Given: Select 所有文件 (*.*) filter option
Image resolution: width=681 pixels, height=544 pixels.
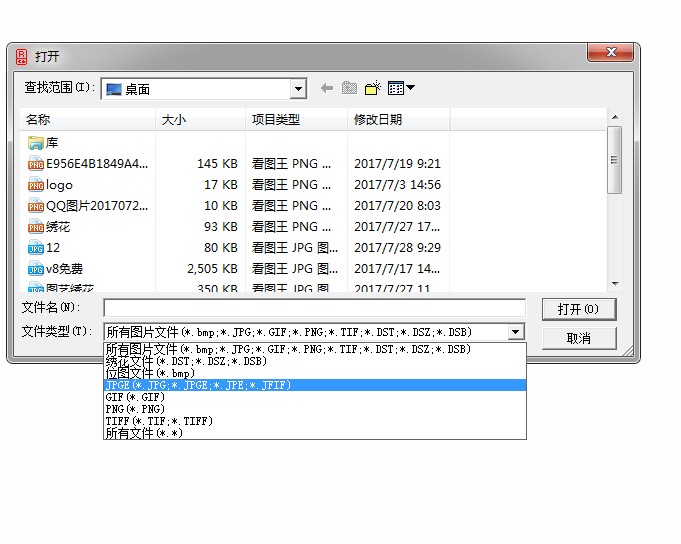Looking at the screenshot, I should coord(144,433).
